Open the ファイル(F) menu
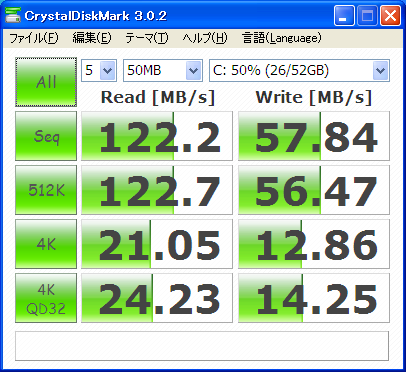The height and width of the screenshot is (372, 406). click(33, 38)
